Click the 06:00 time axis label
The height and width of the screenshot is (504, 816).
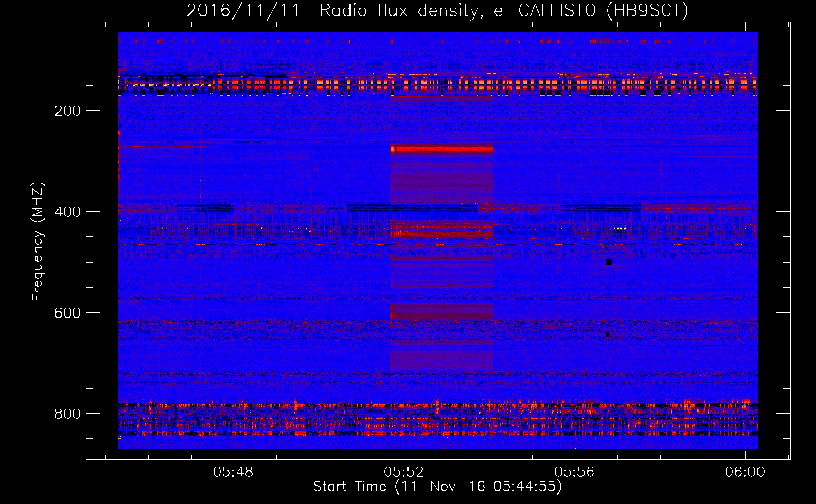point(745,472)
